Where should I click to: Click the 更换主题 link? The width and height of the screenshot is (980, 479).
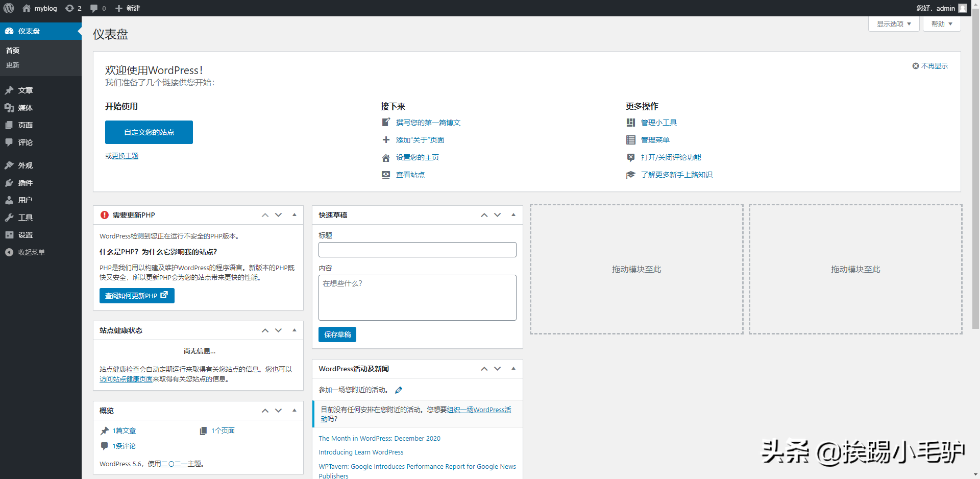tap(125, 156)
